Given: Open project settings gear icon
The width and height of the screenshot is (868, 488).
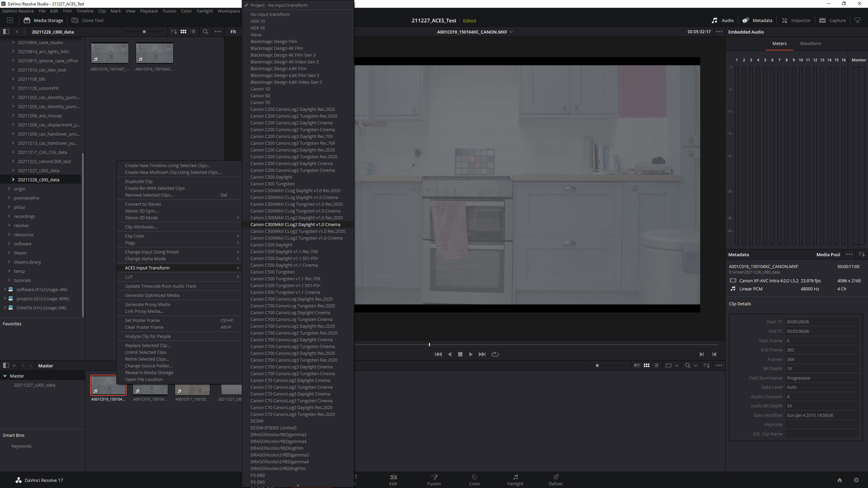Looking at the screenshot, I should pyautogui.click(x=856, y=480).
